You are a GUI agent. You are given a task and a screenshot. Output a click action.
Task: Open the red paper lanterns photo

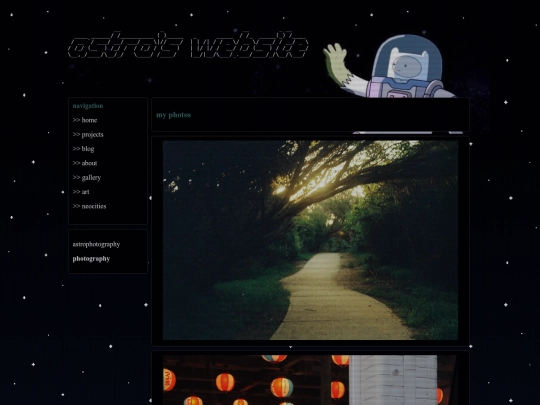310,380
